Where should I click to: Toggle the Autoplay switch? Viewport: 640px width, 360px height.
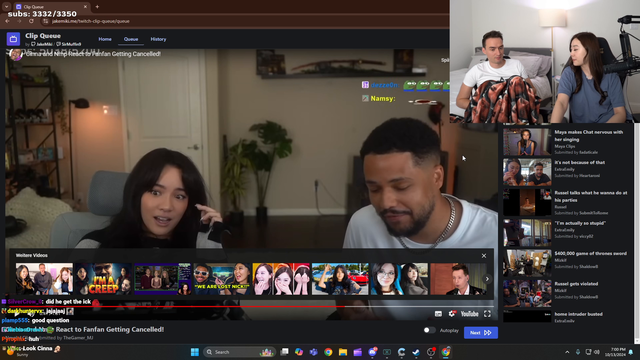[429, 330]
